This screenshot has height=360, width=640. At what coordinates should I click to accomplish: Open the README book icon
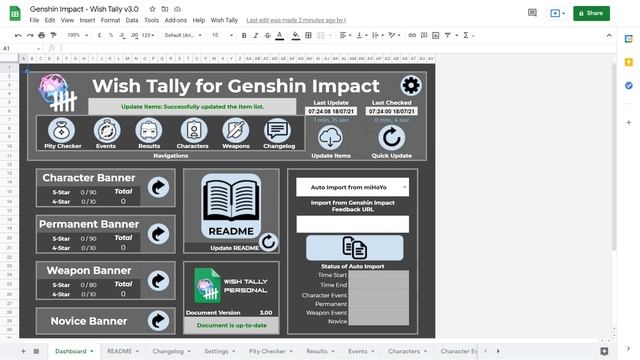pos(231,207)
